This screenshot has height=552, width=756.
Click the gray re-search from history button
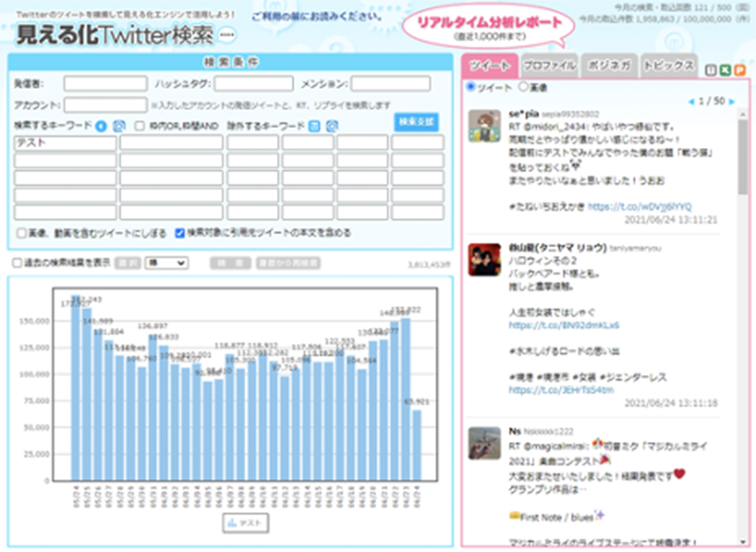tap(289, 263)
